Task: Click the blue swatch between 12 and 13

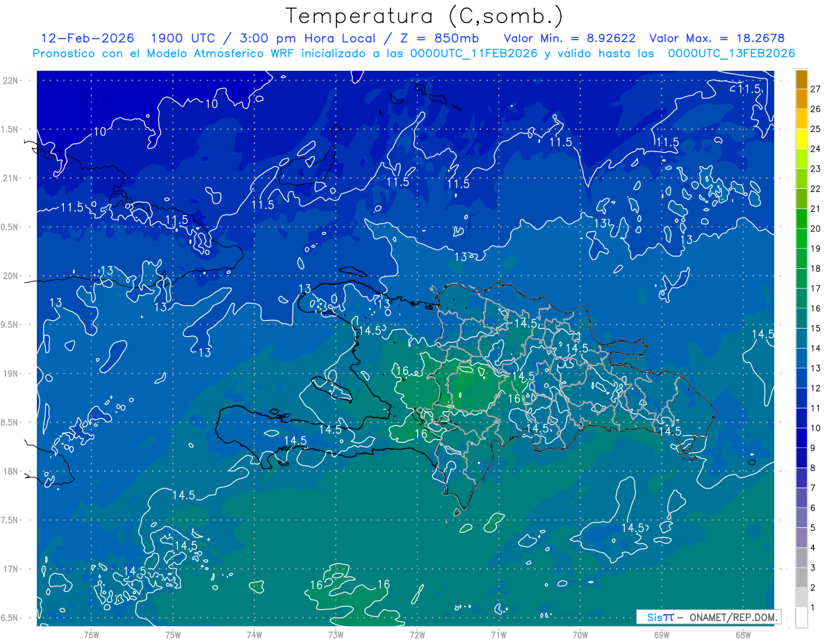Action: click(801, 378)
